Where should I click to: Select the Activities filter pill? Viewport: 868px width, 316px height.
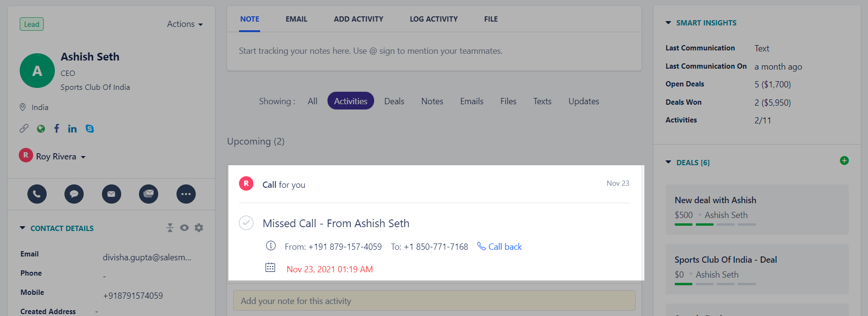[351, 101]
